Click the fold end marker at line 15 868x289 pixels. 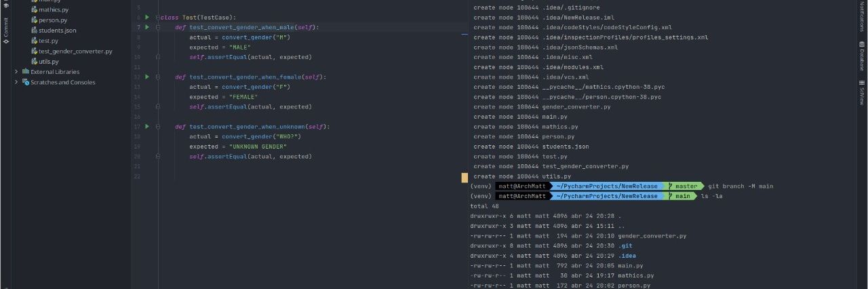(157, 107)
